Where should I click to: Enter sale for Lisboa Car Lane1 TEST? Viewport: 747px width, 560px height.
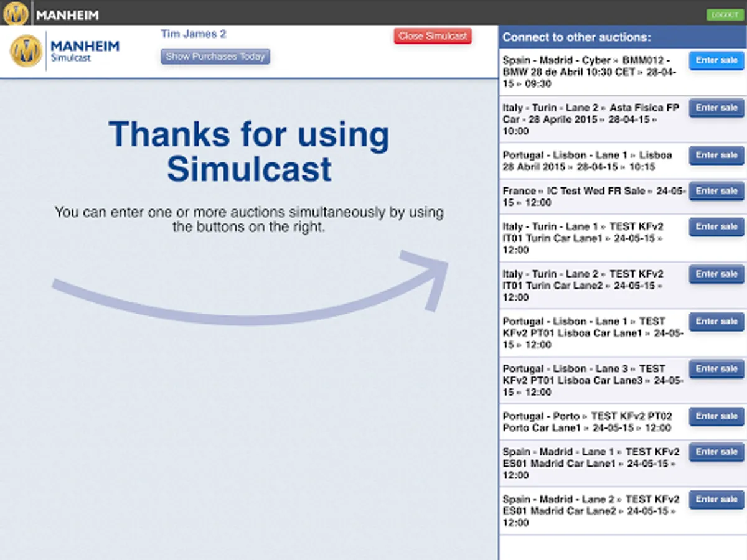[716, 321]
